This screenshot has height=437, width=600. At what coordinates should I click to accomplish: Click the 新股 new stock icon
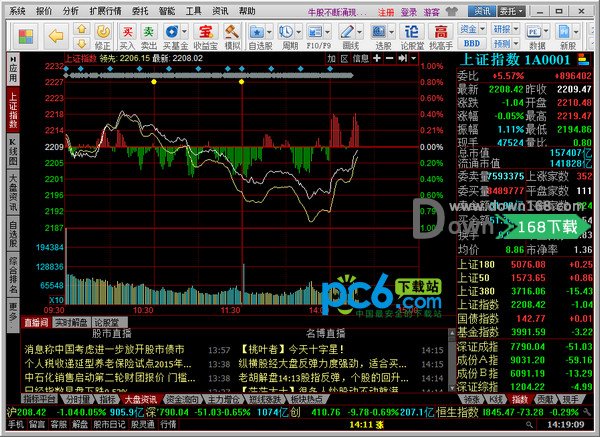(x=564, y=32)
